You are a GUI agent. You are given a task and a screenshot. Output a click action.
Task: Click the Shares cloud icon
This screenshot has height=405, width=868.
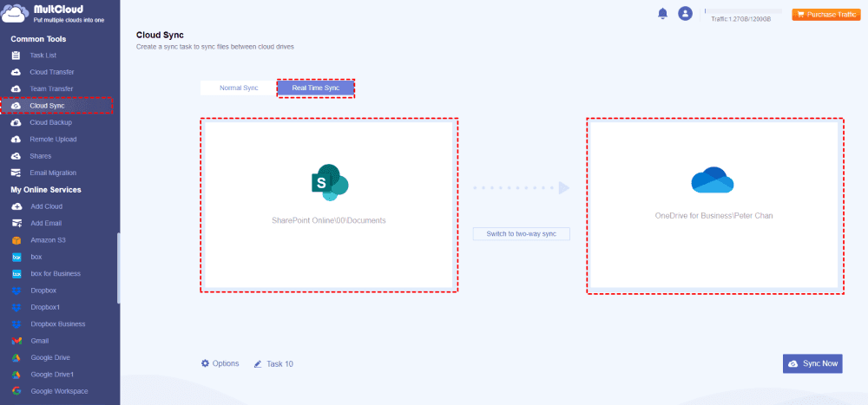click(x=16, y=156)
